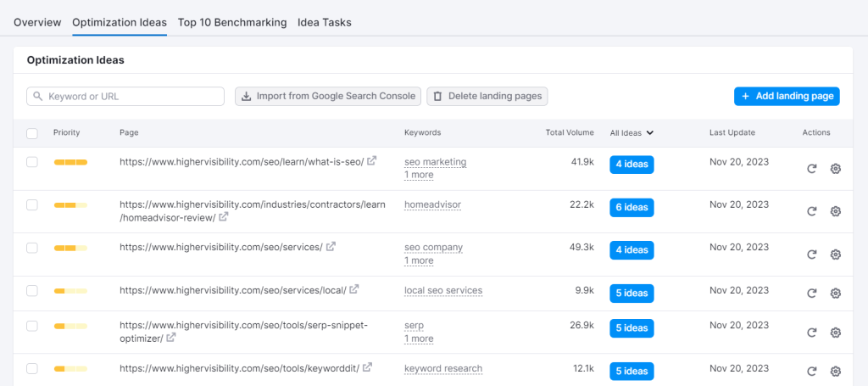
Task: Click Import from Google Search Console
Action: [328, 97]
